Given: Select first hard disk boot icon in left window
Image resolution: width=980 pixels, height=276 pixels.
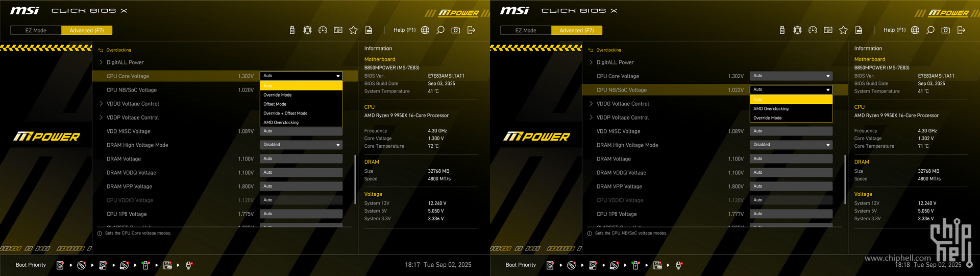Looking at the screenshot, I should tap(60, 265).
